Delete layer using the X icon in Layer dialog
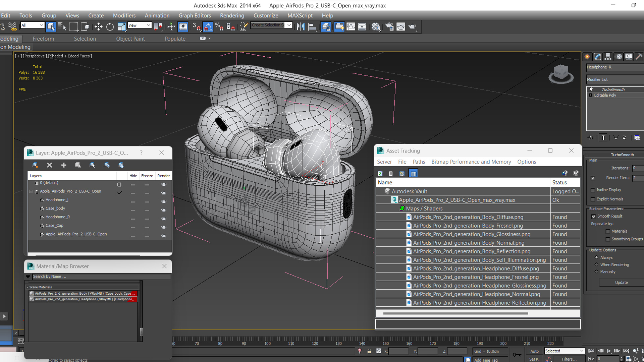Viewport: 644px width, 362px height. pos(49,165)
